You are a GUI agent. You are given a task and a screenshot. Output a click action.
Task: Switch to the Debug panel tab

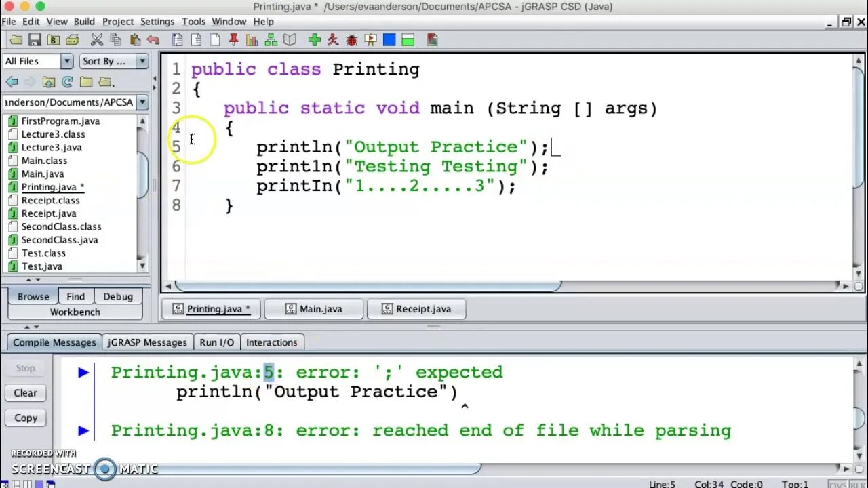coord(118,296)
